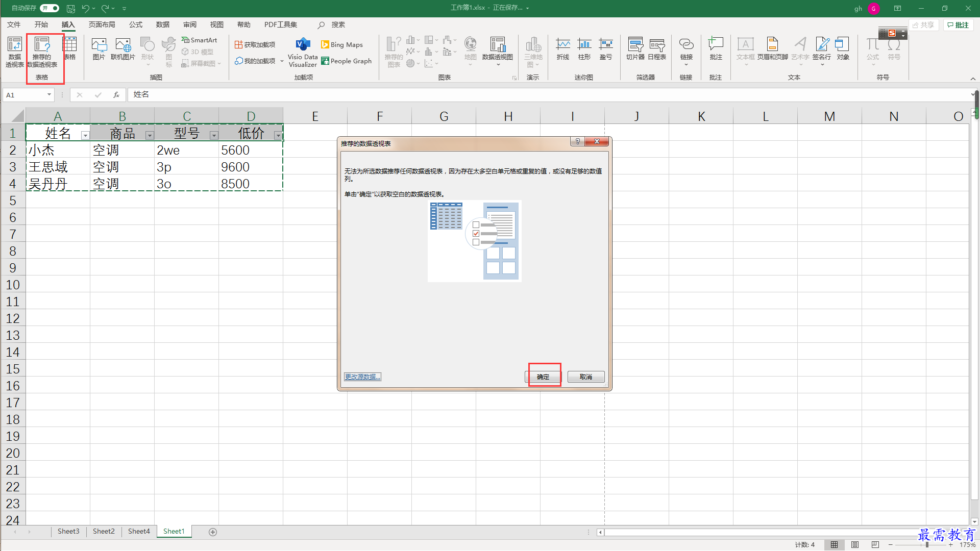Insert a Column sparkline (柱形)
This screenshot has height=551, width=980.
[584, 48]
